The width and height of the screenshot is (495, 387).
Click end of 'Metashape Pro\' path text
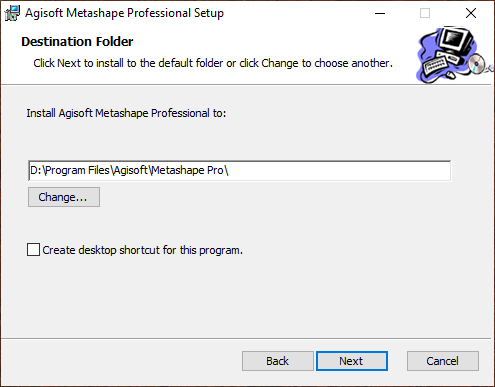pos(228,171)
